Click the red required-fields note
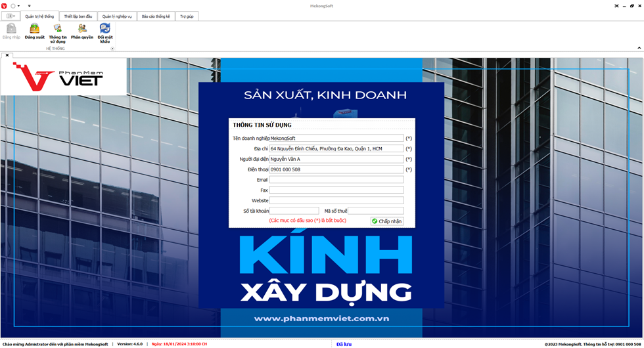This screenshot has width=644, height=348. 308,221
